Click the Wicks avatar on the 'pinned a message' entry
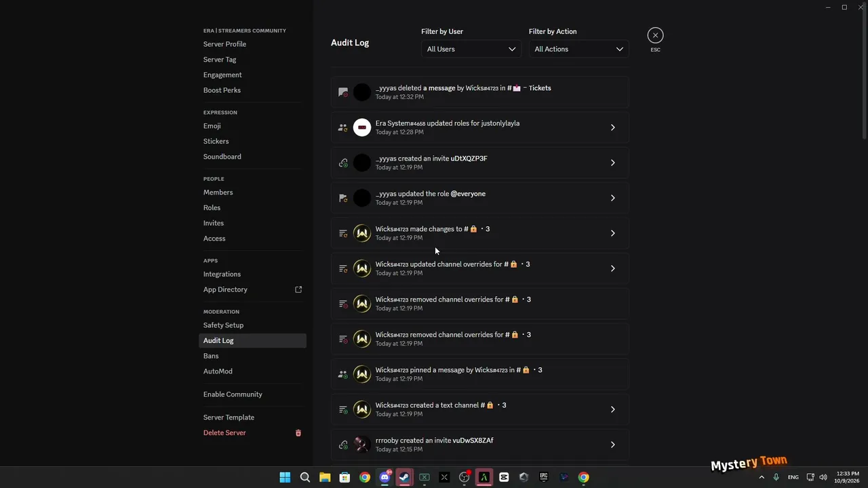868x488 pixels. [362, 374]
